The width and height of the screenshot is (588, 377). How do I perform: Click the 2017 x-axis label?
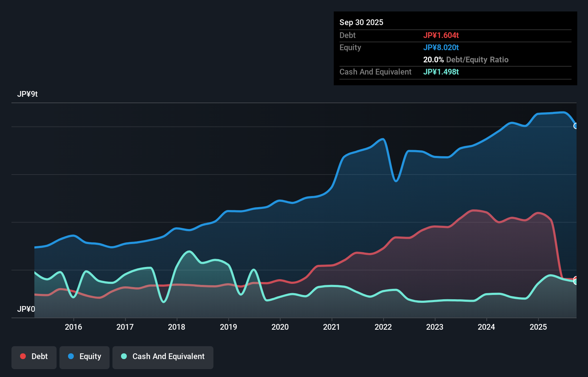(x=125, y=327)
